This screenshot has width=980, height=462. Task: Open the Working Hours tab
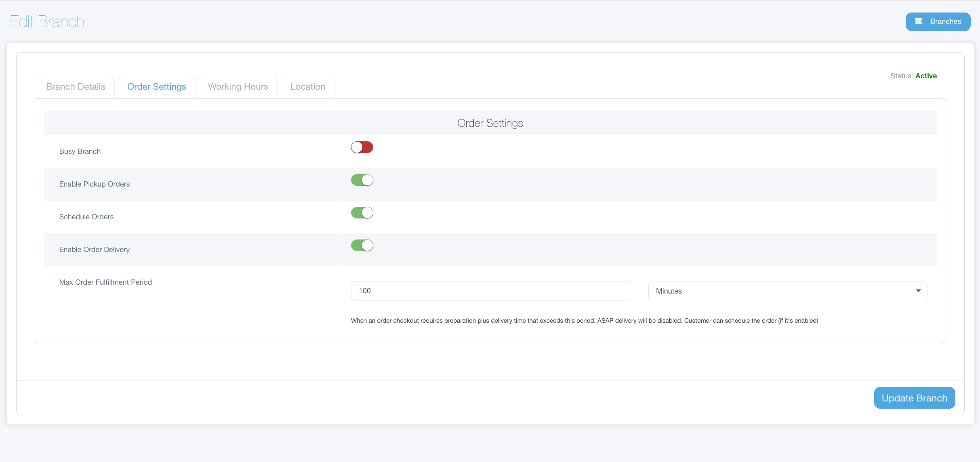[238, 86]
